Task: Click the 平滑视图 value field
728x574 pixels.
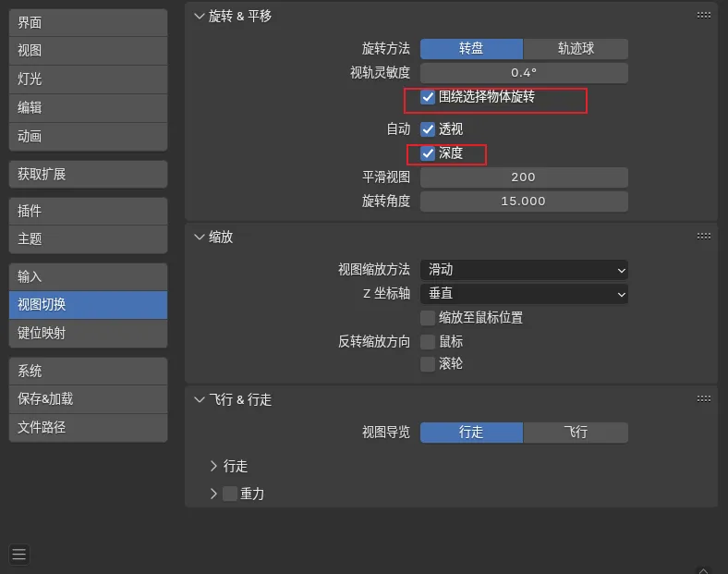Action: click(524, 177)
